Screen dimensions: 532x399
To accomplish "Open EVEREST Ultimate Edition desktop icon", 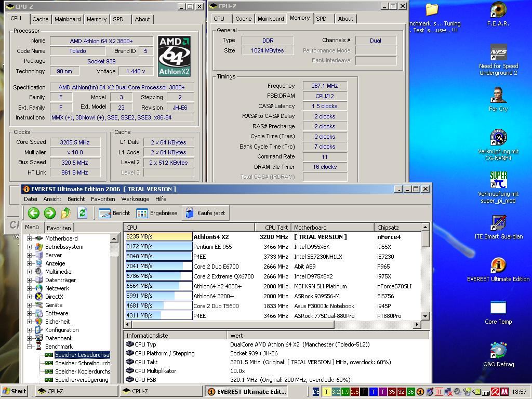I will pyautogui.click(x=498, y=270).
